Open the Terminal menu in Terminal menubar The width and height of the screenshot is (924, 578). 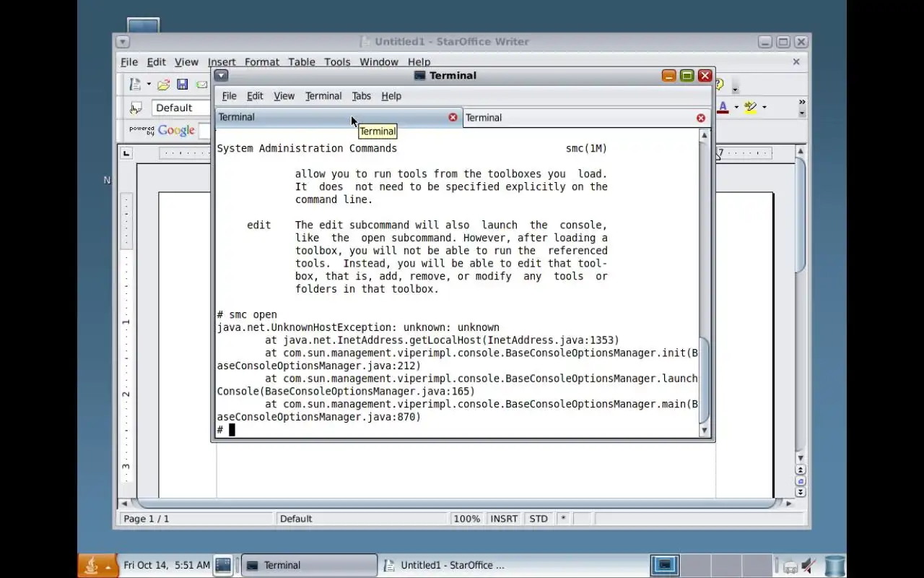pyautogui.click(x=323, y=96)
